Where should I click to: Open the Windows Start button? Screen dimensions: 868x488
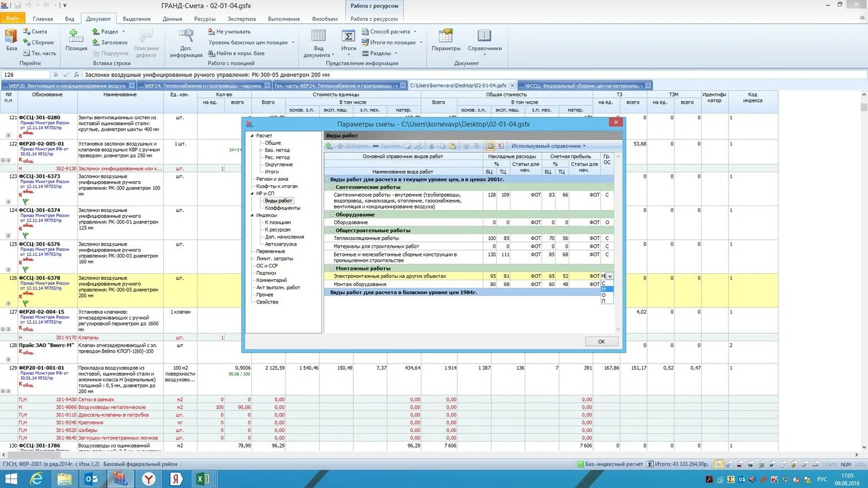[x=11, y=479]
